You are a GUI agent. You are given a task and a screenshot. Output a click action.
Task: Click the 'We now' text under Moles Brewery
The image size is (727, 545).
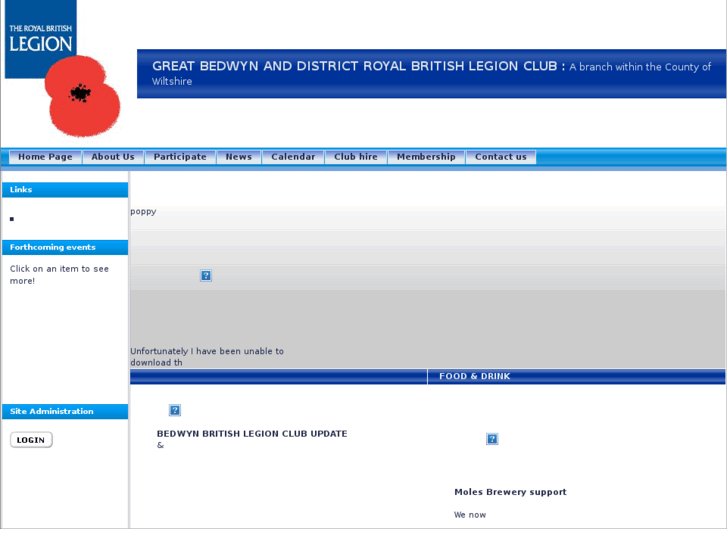(x=470, y=515)
